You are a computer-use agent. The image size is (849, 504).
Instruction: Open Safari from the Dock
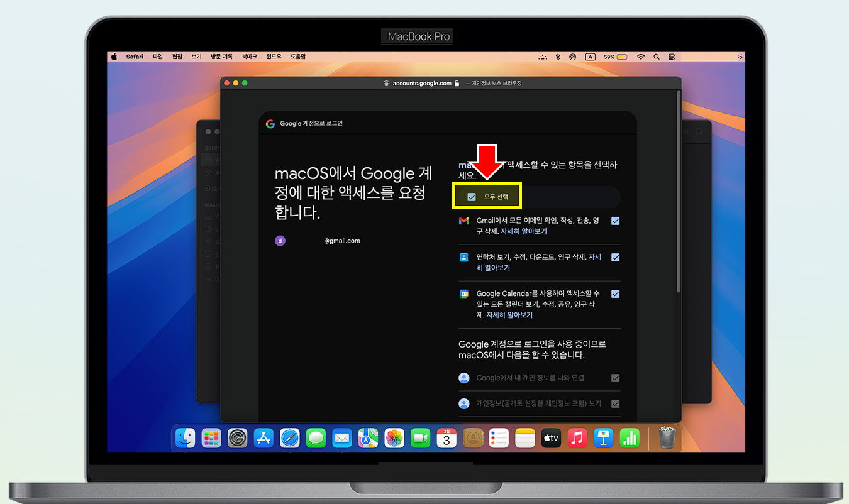coord(289,438)
